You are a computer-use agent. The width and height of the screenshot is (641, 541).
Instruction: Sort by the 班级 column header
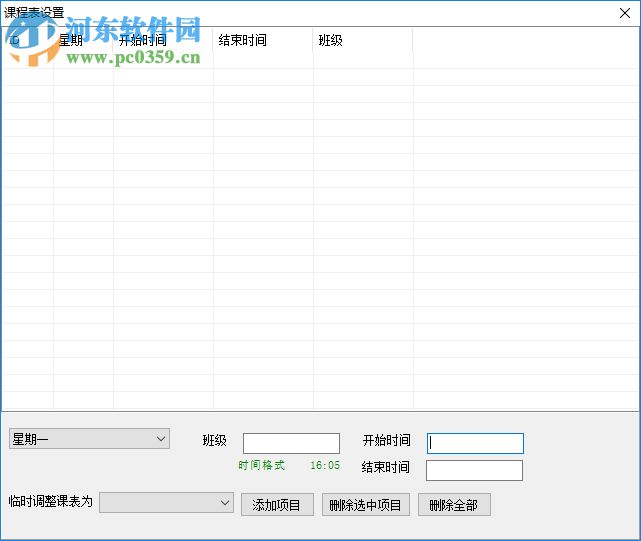coord(363,40)
